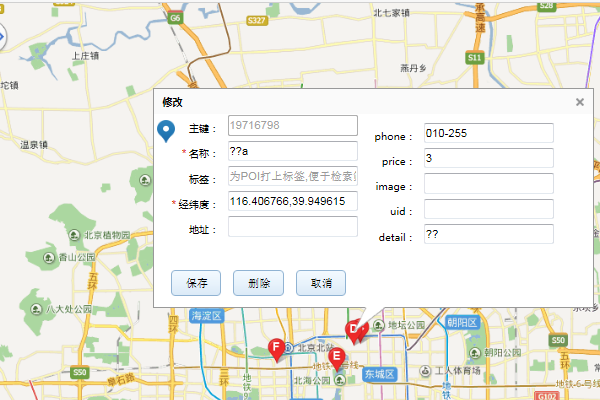Focus the empty 地址 address field
600x400 pixels.
[293, 226]
